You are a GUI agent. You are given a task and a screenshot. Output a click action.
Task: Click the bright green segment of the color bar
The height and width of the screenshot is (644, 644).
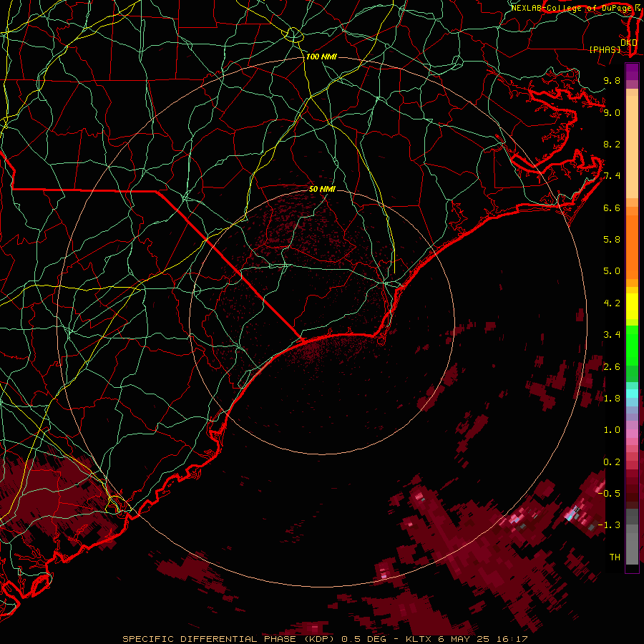click(x=632, y=345)
